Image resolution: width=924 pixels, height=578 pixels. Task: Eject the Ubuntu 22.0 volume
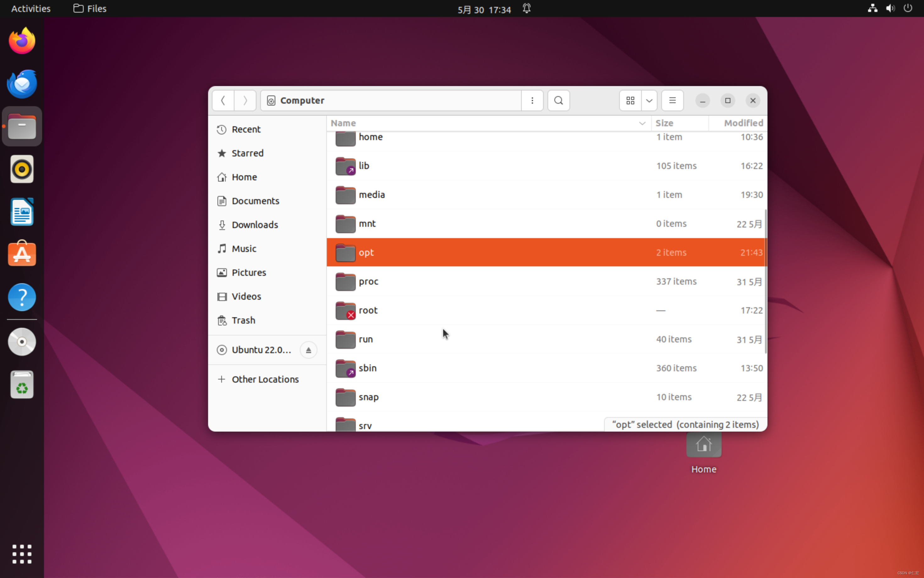coord(308,350)
